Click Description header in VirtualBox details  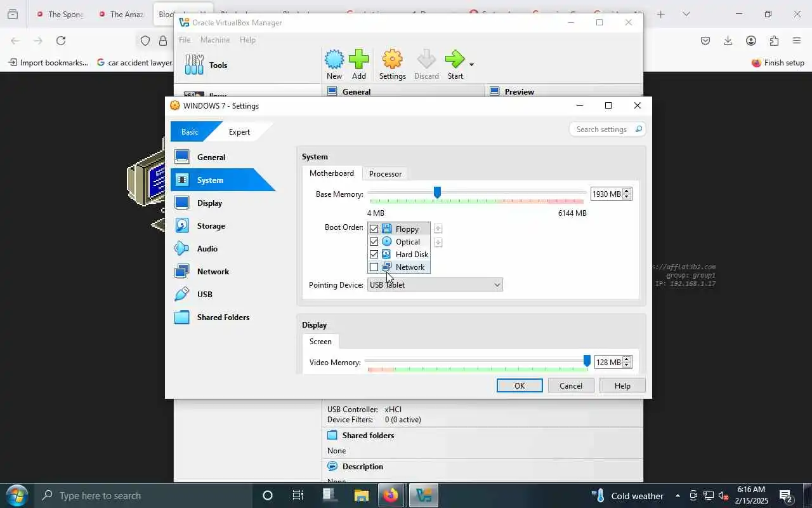coord(362,466)
